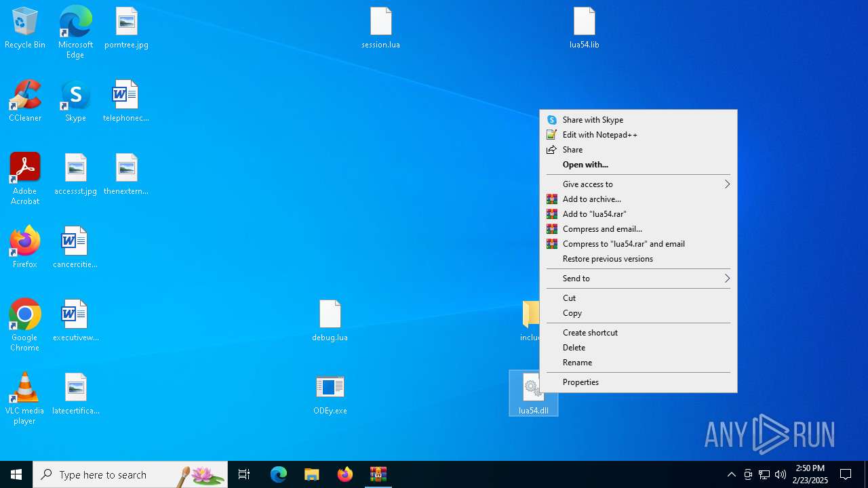Open the Recycle Bin desktop icon
Viewport: 868px width, 488px height.
(25, 28)
